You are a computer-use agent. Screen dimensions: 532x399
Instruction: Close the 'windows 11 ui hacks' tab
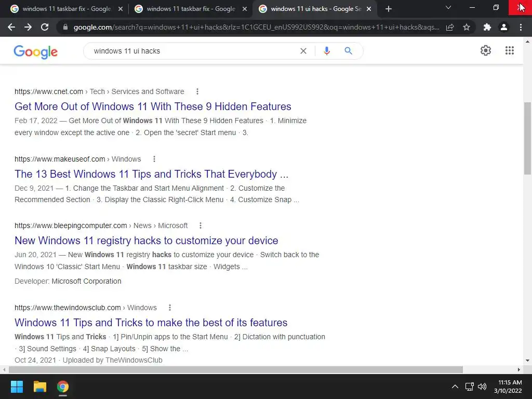[x=369, y=9]
